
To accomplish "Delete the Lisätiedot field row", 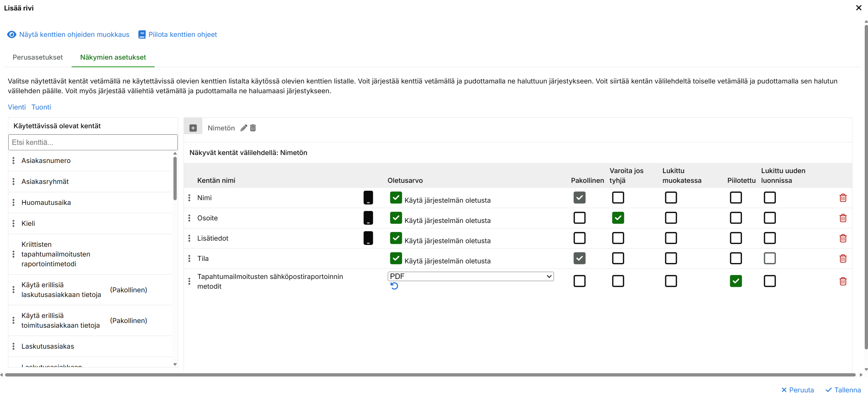I will coord(843,238).
